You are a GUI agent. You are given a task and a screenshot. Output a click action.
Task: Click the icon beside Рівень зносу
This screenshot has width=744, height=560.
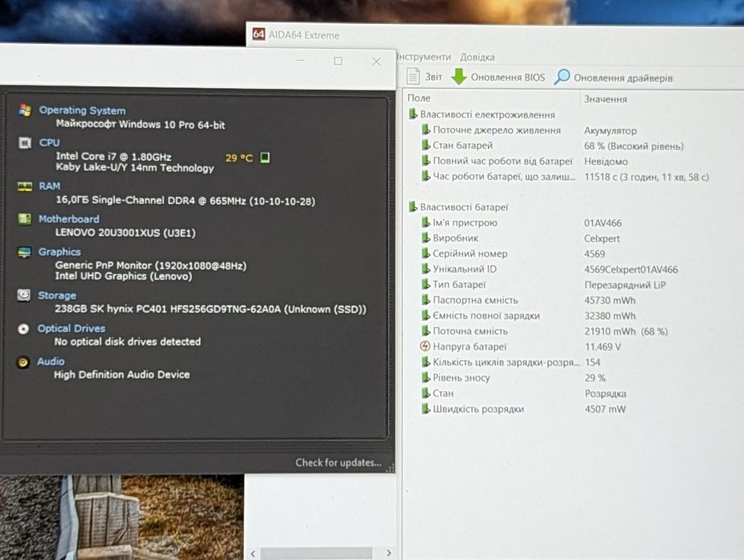pos(426,378)
